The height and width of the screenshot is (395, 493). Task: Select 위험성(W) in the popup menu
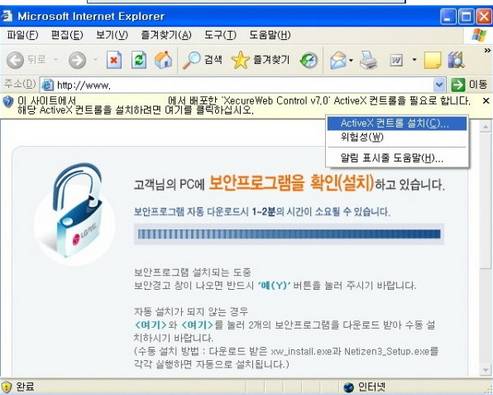tap(397, 137)
